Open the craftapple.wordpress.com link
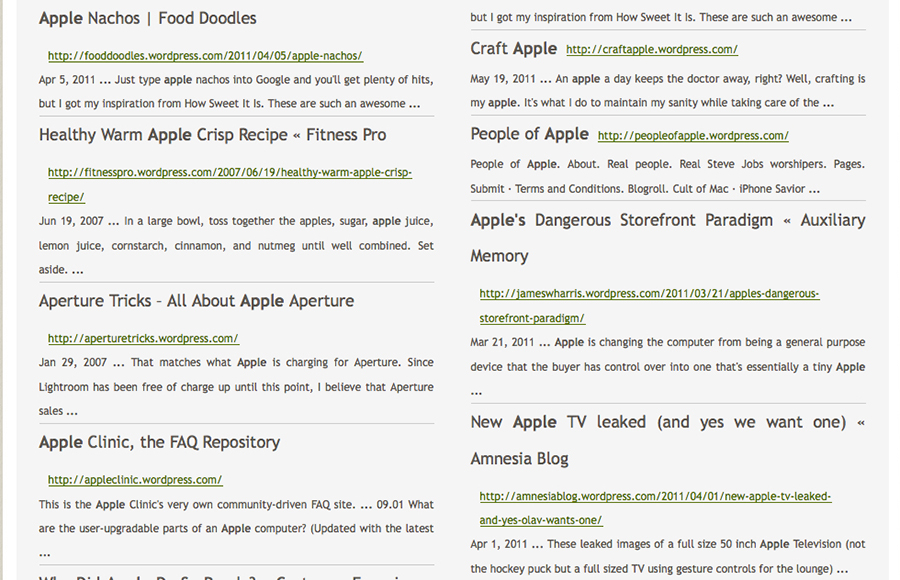Screen dimensions: 900x580 pyautogui.click(x=651, y=49)
